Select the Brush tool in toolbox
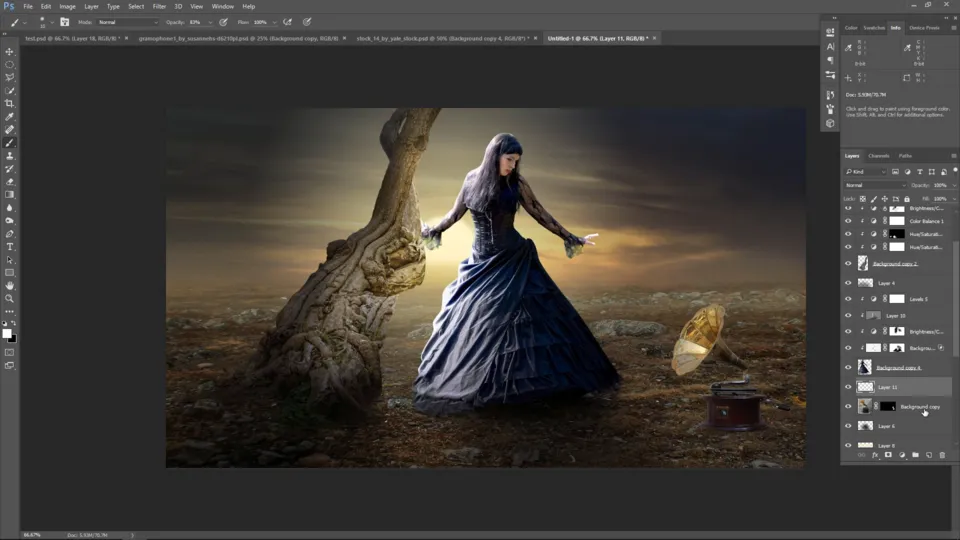This screenshot has width=960, height=540. [x=9, y=143]
